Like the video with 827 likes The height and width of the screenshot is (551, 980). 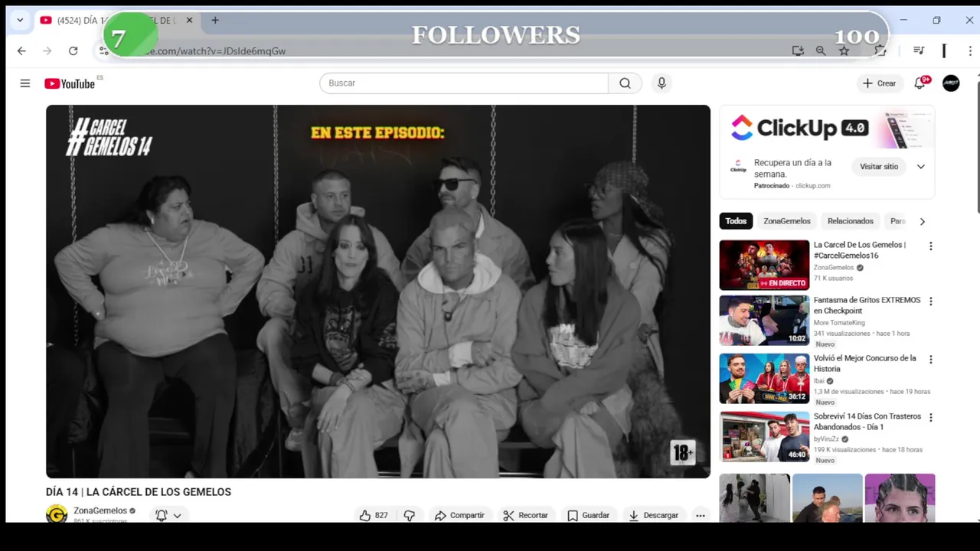[x=374, y=515]
